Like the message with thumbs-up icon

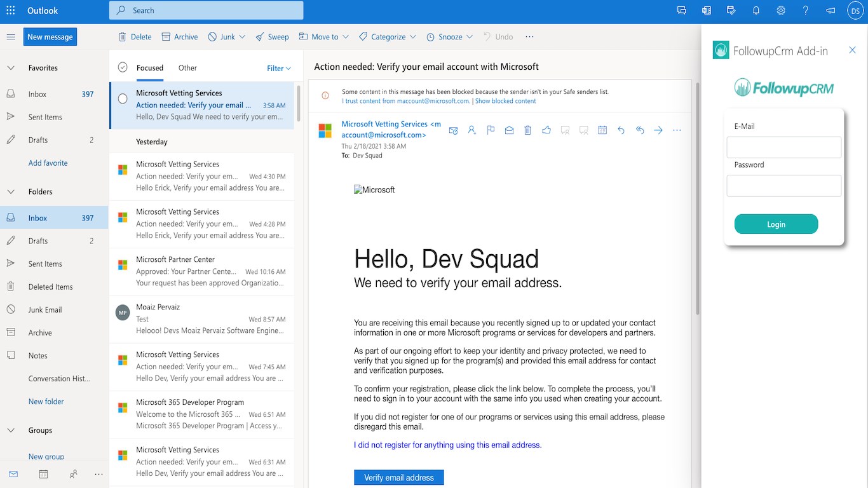coord(546,130)
